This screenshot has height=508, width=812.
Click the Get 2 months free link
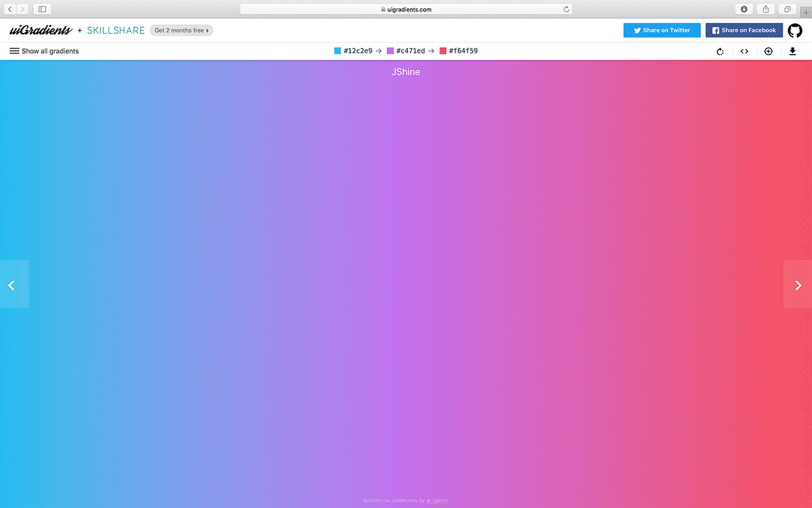pyautogui.click(x=181, y=30)
